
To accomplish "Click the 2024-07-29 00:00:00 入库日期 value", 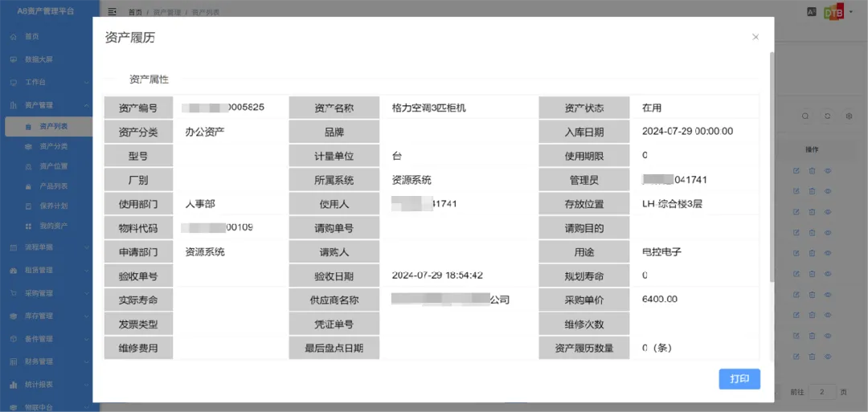I will click(x=687, y=131).
